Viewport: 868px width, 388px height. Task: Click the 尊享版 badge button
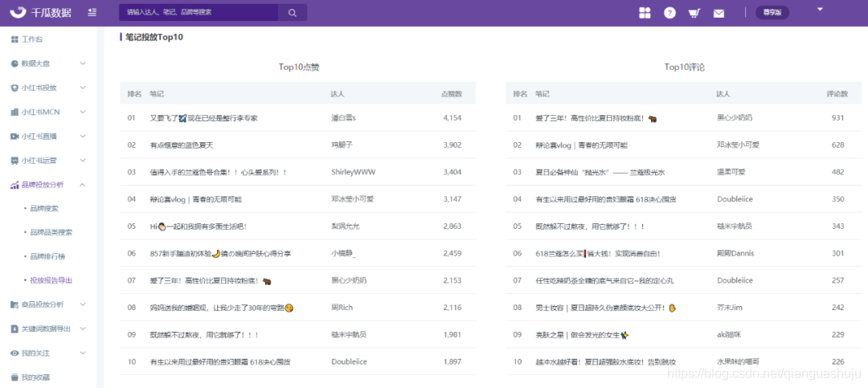click(x=772, y=13)
